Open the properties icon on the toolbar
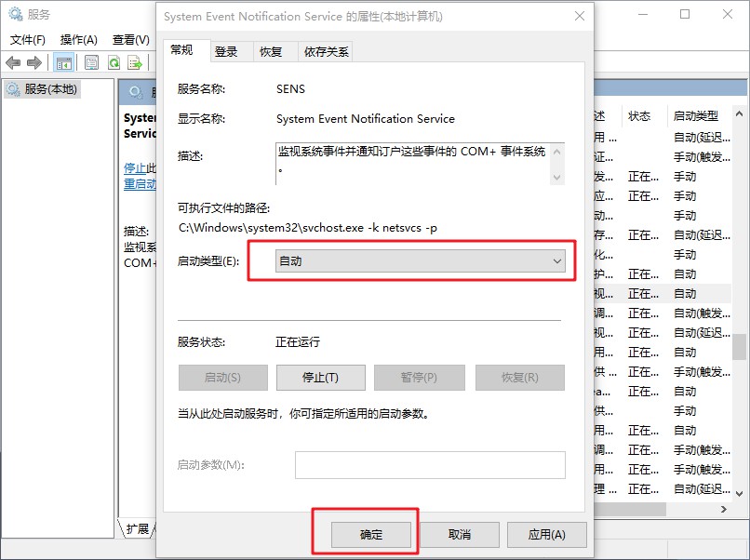The width and height of the screenshot is (750, 560). 89,62
